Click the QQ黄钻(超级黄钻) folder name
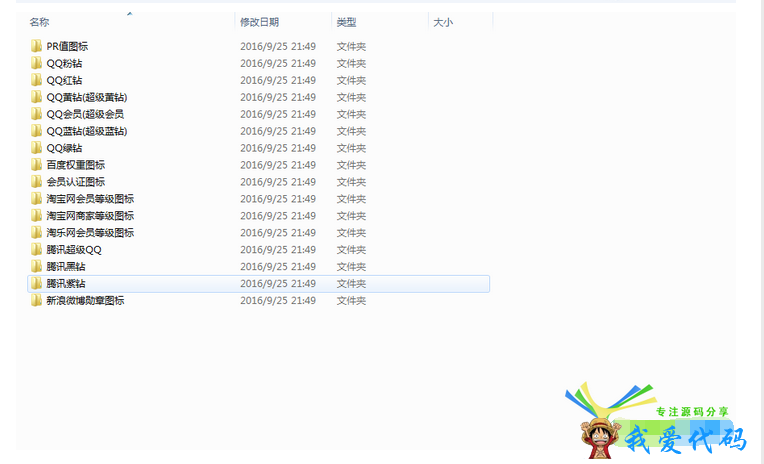Image resolution: width=764 pixels, height=464 pixels. point(87,97)
